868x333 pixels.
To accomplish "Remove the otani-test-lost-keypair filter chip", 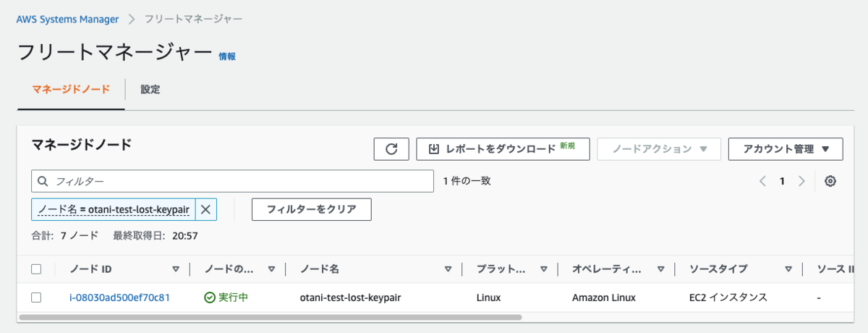I will coord(205,209).
